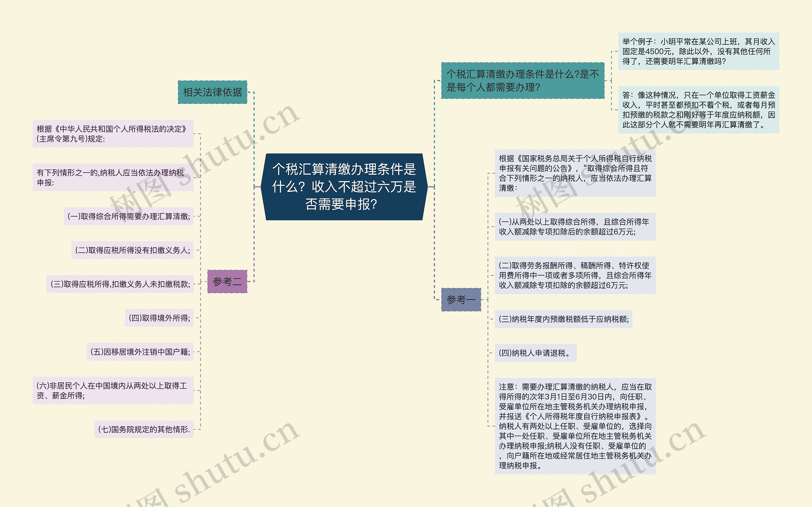Click the 相关法律依据 branch node
The height and width of the screenshot is (507, 812).
coord(212,92)
